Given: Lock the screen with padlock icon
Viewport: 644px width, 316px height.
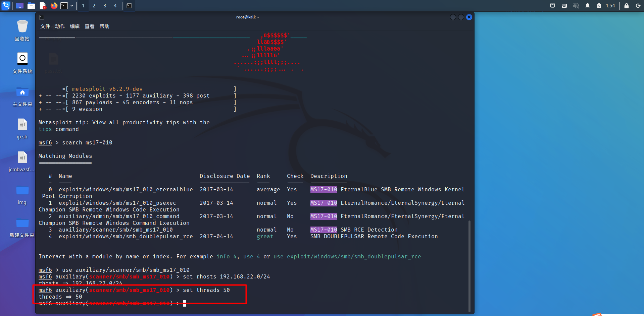Looking at the screenshot, I should click(626, 6).
